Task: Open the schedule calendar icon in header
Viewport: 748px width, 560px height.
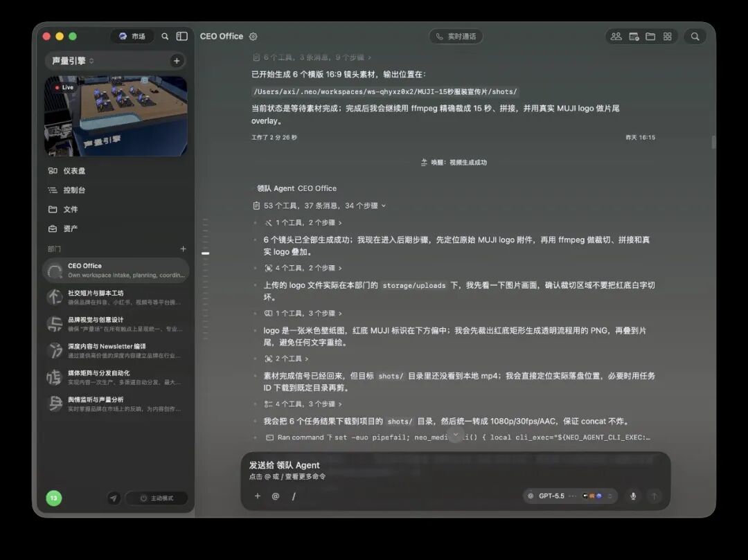Action: tap(634, 36)
